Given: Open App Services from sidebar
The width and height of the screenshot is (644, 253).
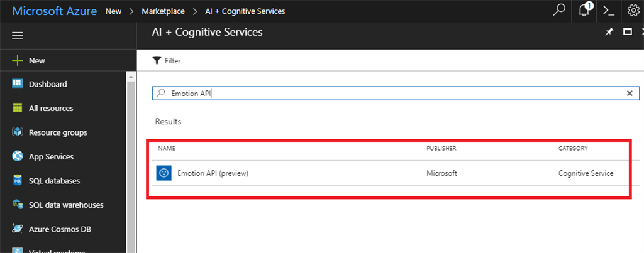Looking at the screenshot, I should point(51,157).
